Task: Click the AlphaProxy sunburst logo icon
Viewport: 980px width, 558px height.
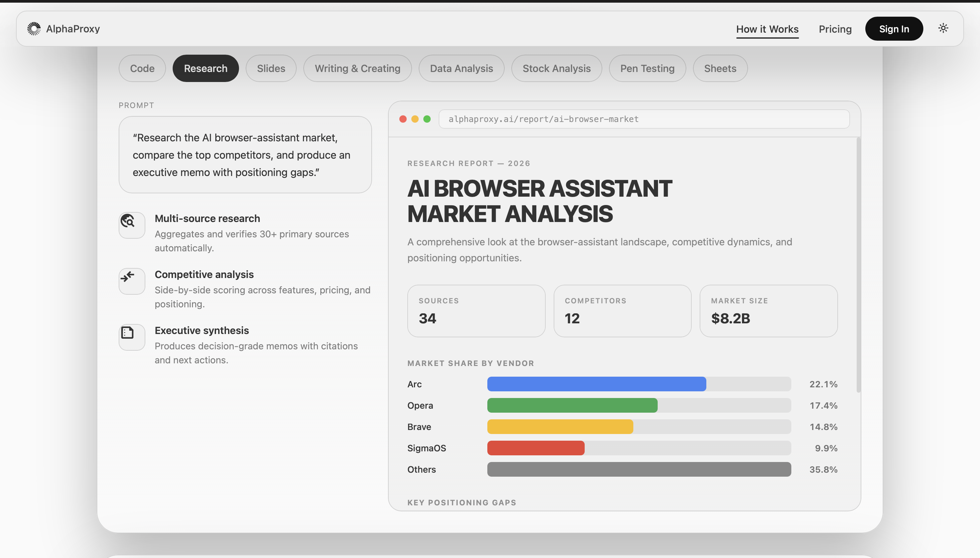Action: tap(34, 29)
